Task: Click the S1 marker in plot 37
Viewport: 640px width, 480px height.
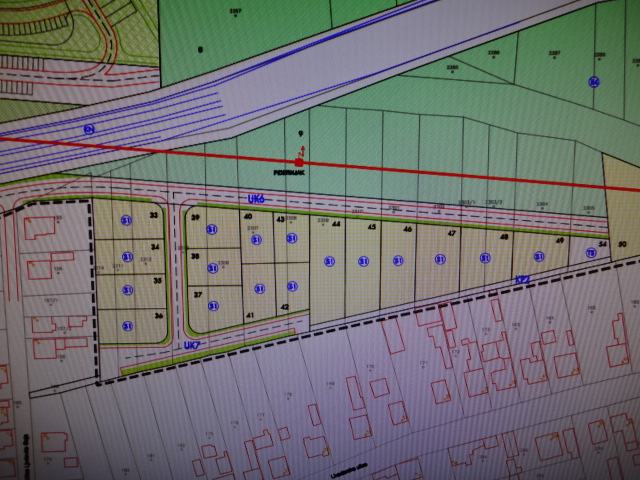Action: [x=213, y=306]
